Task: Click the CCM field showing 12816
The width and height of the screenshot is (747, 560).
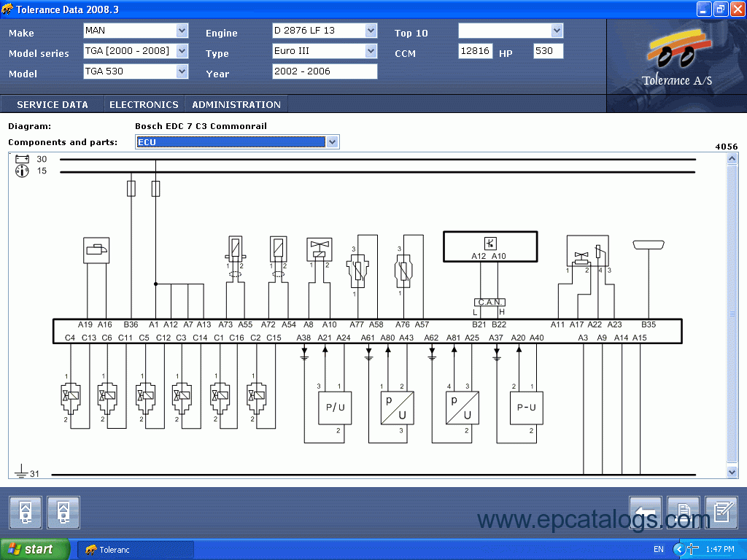Action: (x=475, y=51)
